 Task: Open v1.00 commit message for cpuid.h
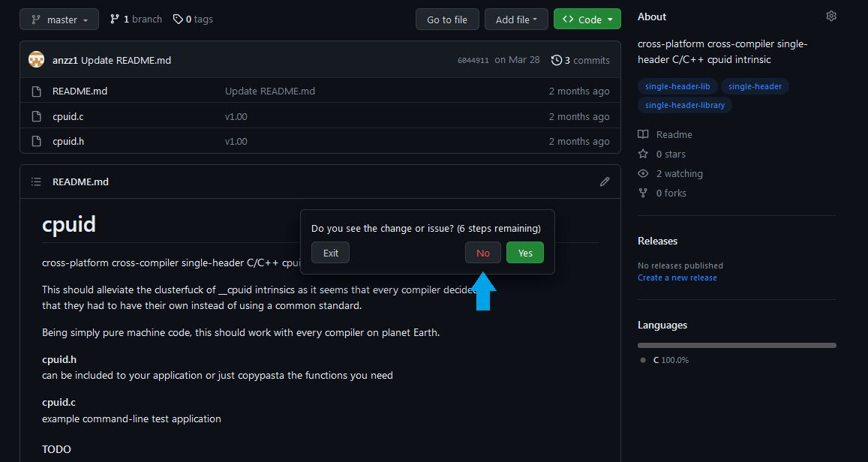[236, 142]
